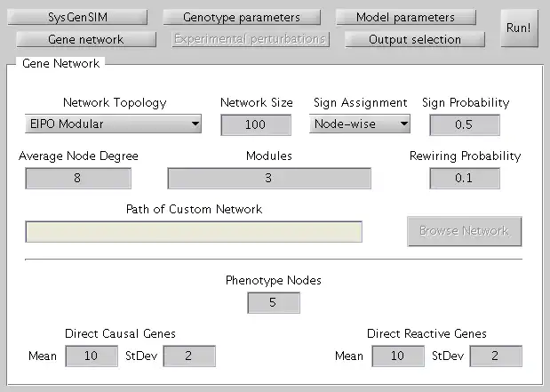
Task: Click Direct Reactive Genes StDev field
Action: (496, 356)
